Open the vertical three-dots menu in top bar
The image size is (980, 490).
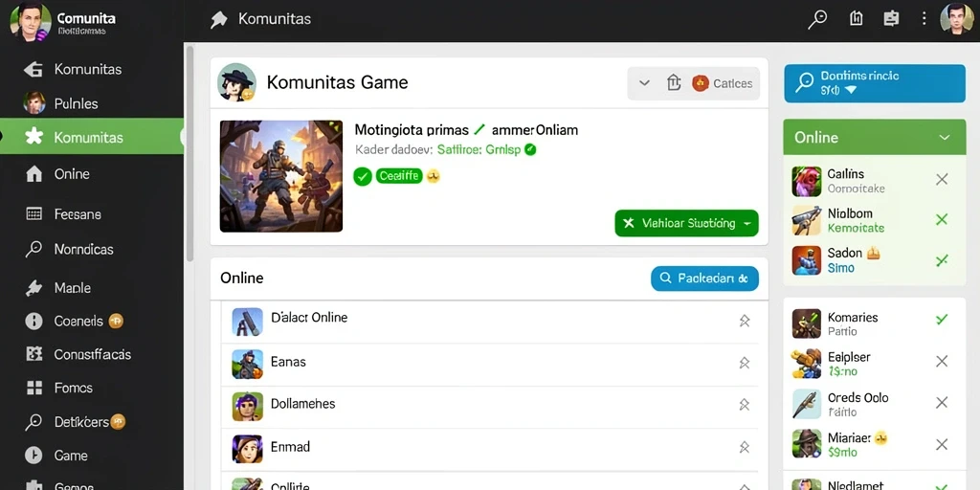pyautogui.click(x=924, y=19)
